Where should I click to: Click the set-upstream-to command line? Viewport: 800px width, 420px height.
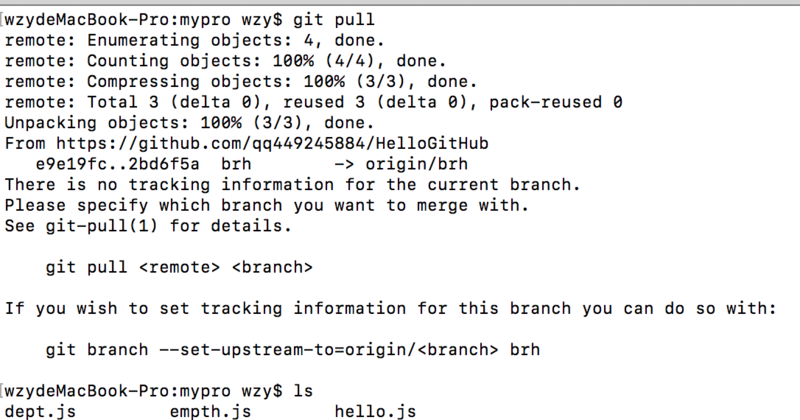[x=292, y=350]
